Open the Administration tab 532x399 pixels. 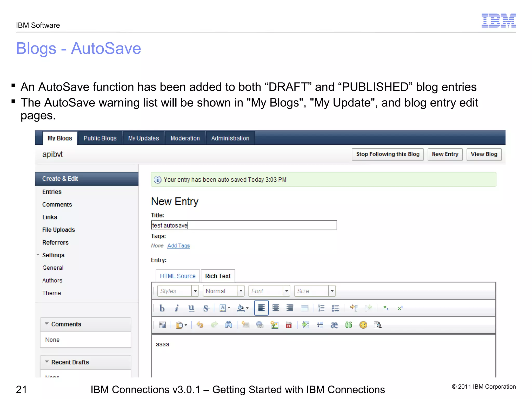click(x=230, y=138)
